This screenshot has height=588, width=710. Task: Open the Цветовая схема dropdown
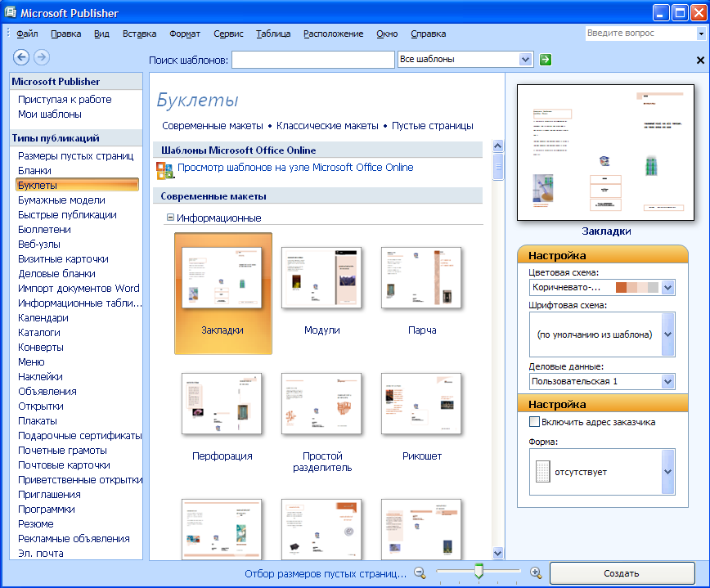tap(668, 287)
